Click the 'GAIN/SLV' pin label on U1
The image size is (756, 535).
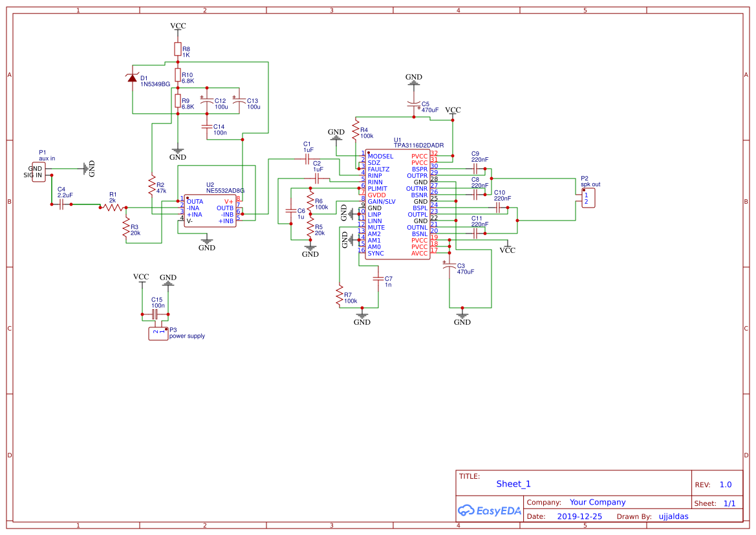(382, 202)
